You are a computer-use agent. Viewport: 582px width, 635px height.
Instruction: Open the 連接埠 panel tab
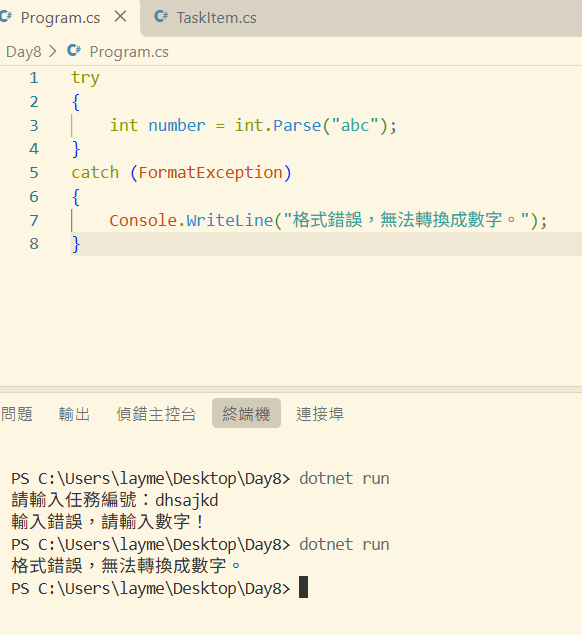click(x=320, y=414)
